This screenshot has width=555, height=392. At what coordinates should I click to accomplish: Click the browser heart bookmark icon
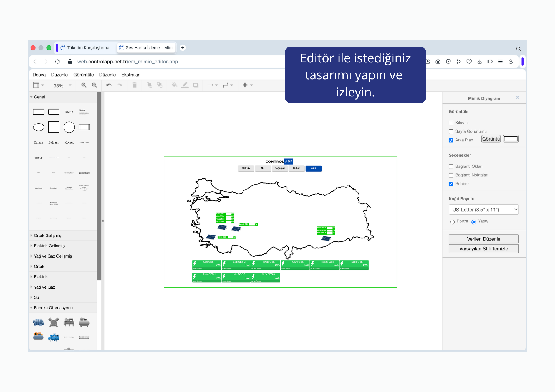click(469, 62)
